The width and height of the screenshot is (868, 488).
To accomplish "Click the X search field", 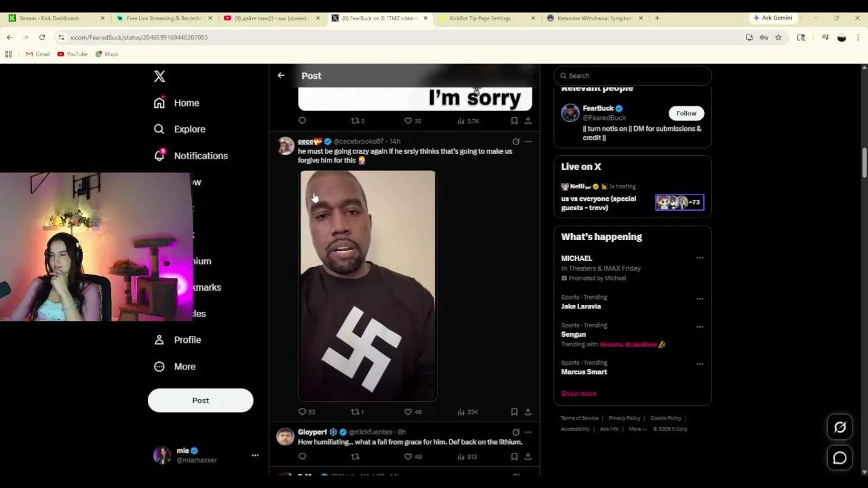I will (x=632, y=76).
